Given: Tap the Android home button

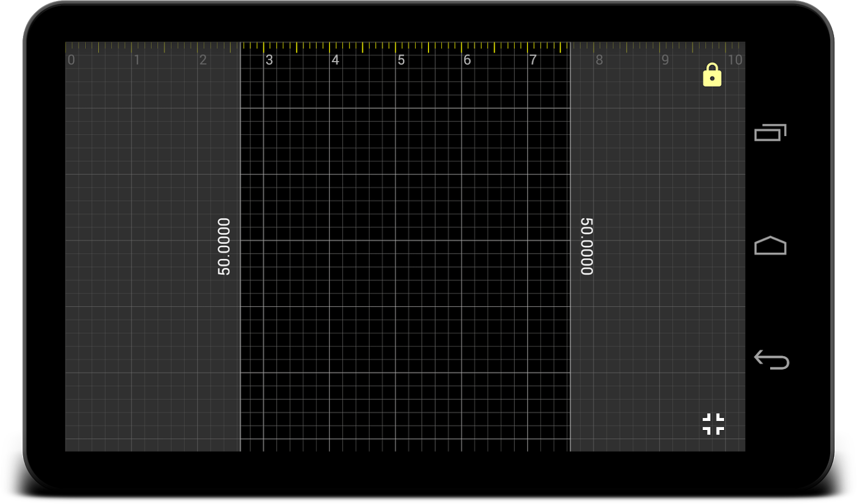Looking at the screenshot, I should [x=770, y=245].
